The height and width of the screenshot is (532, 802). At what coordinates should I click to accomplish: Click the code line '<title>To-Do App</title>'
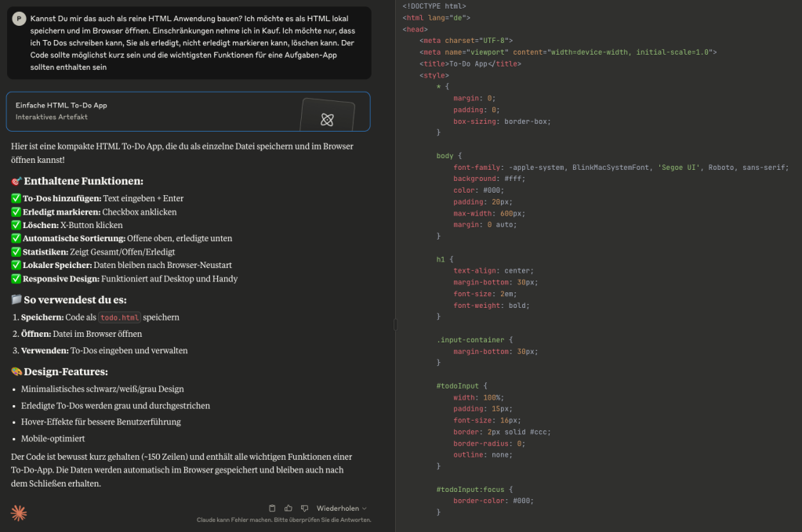click(470, 64)
